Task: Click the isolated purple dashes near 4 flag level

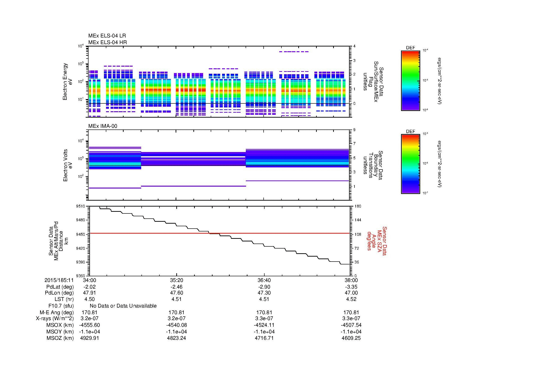Action: 294,51
